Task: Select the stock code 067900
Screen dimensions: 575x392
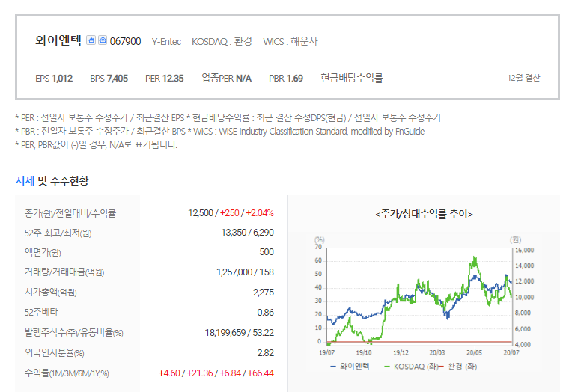Action: (125, 41)
